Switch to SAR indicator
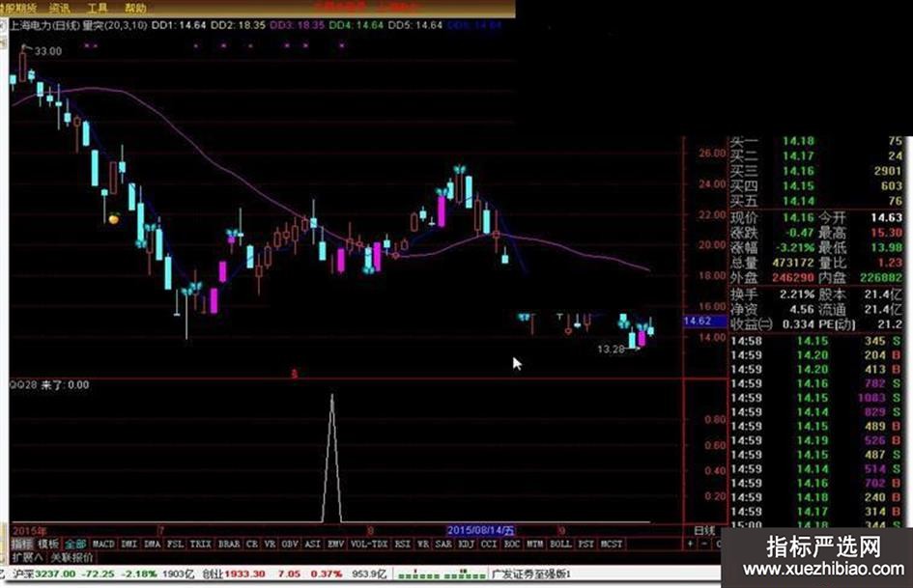This screenshot has width=913, height=588. 443,544
